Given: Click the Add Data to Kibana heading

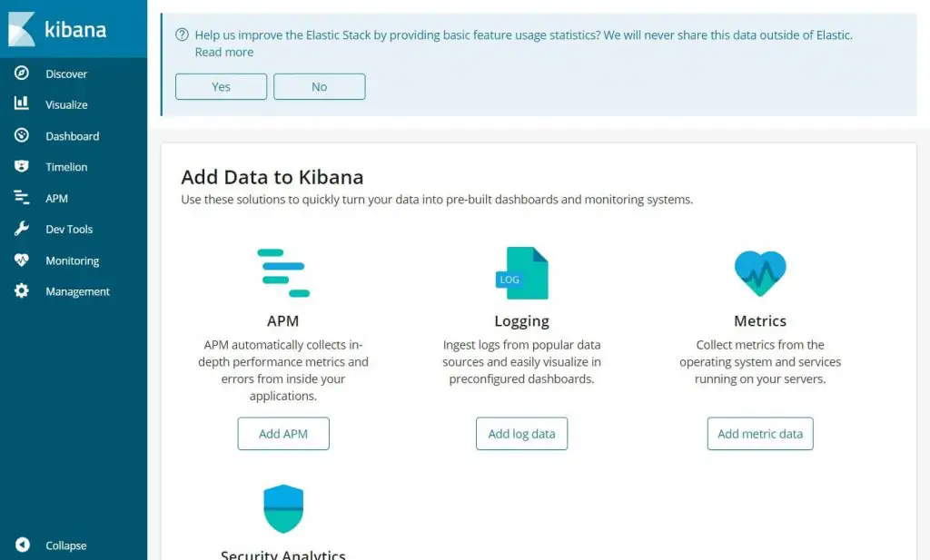Looking at the screenshot, I should tap(272, 177).
